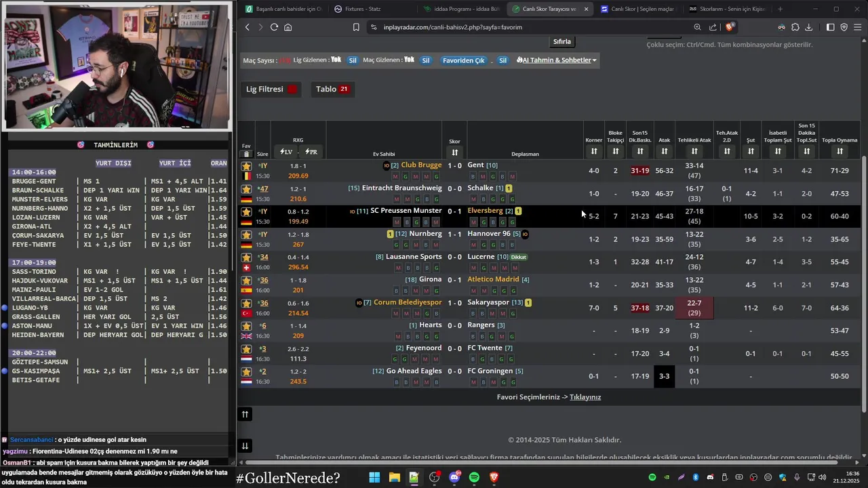868x488 pixels.
Task: Toggle favorite star for SC Preussen Munster row
Action: (x=246, y=212)
